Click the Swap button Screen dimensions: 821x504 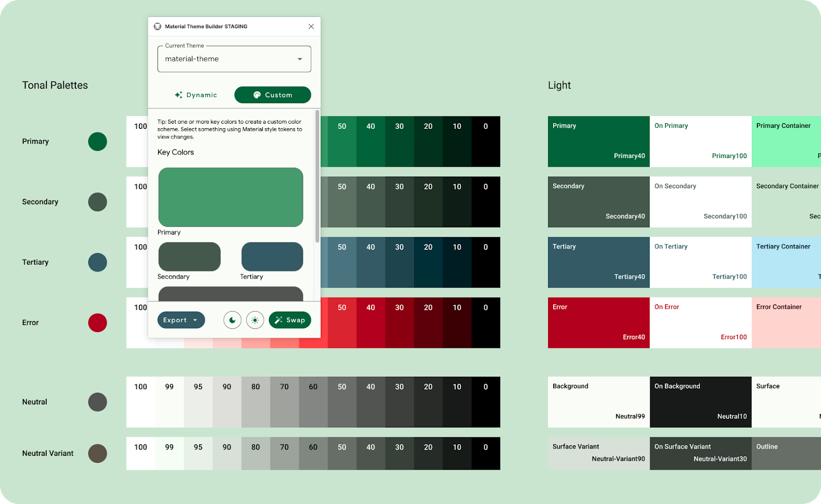click(290, 320)
